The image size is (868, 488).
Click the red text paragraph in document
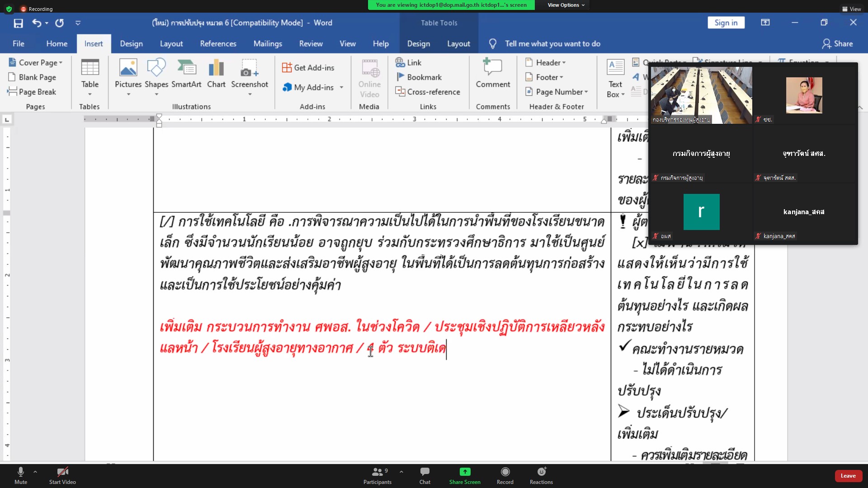pyautogui.click(x=382, y=337)
